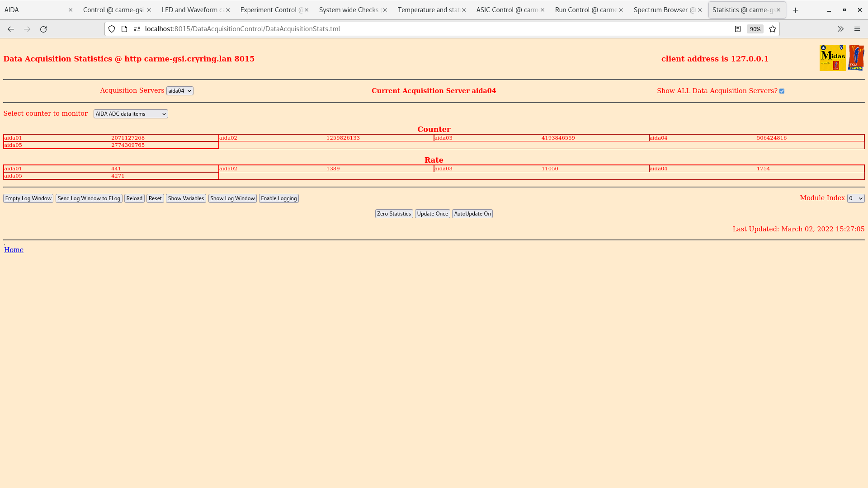
Task: Click Enable Logging button
Action: point(278,198)
